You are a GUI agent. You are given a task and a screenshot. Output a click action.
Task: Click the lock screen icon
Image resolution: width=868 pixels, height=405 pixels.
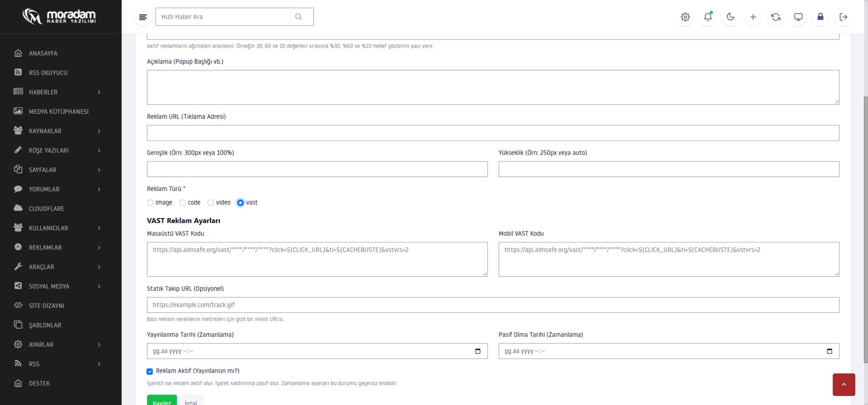tap(820, 17)
